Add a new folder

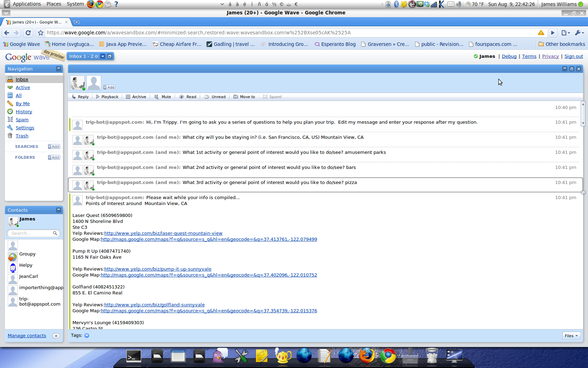click(54, 157)
